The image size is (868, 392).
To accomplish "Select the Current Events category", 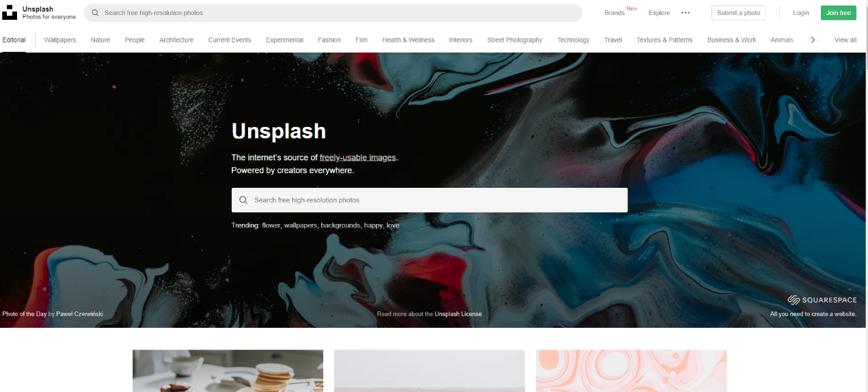I will click(x=230, y=40).
